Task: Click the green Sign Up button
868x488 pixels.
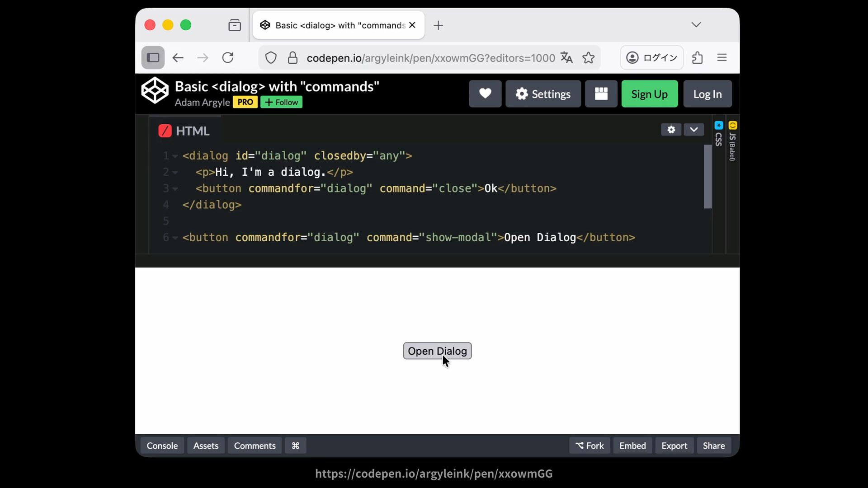Action: tap(649, 94)
